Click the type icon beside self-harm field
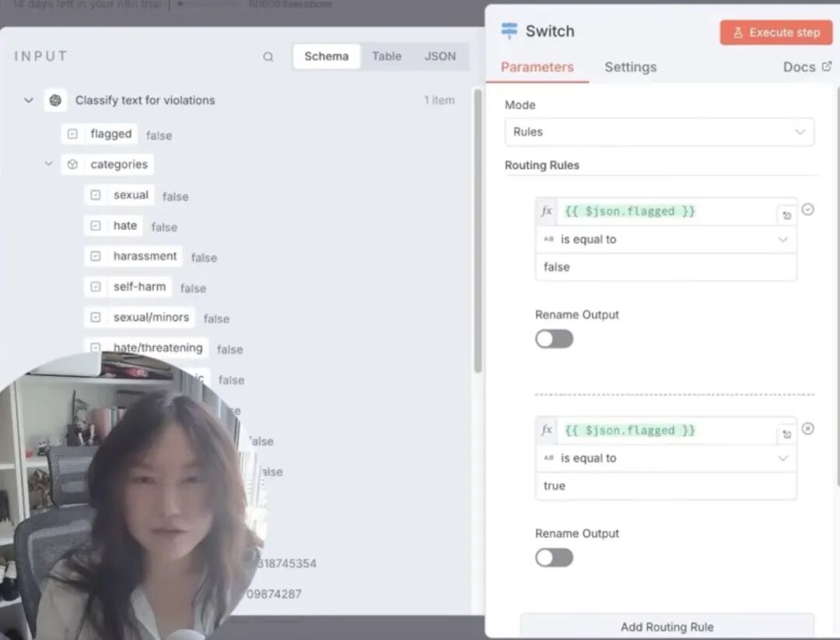 tap(96, 286)
